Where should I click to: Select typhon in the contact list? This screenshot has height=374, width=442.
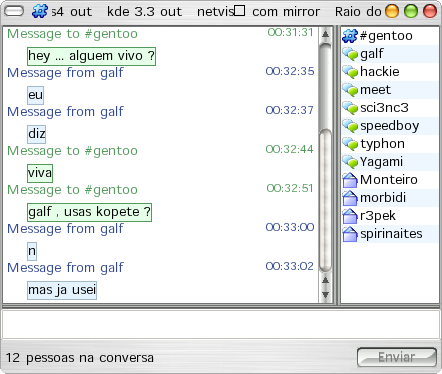pyautogui.click(x=389, y=144)
